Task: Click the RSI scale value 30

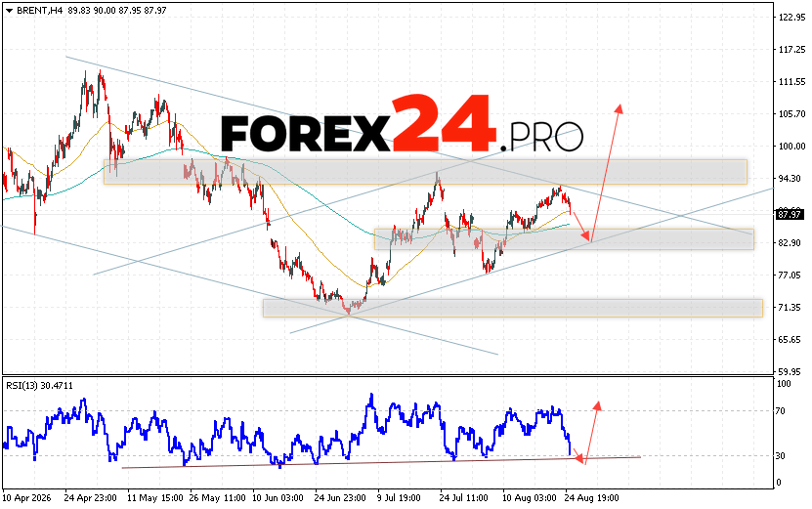Action: [782, 456]
